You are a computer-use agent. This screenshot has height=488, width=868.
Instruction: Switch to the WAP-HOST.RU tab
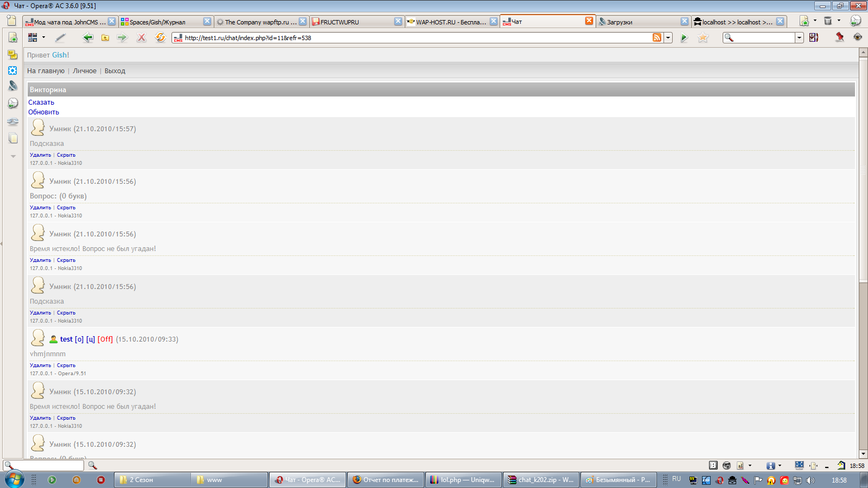[452, 22]
